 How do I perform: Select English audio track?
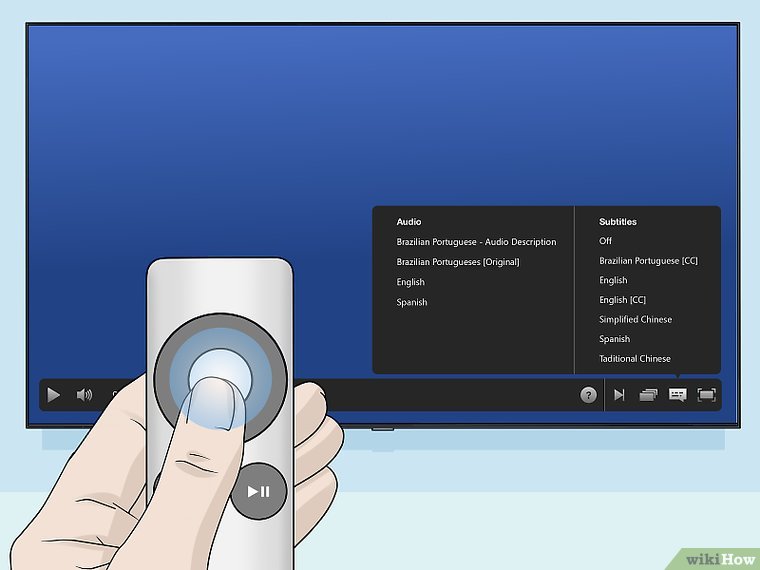[411, 282]
